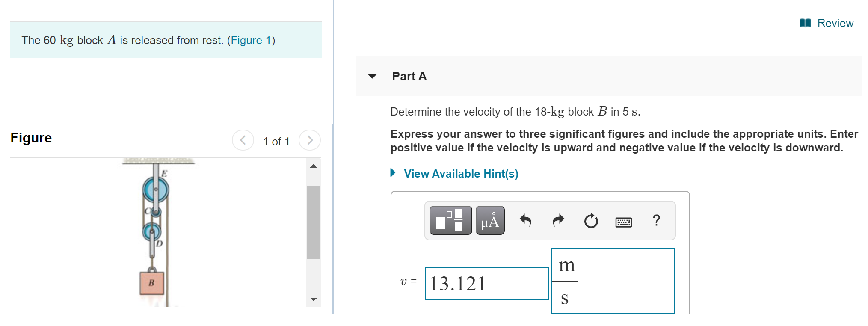Collapse the Part A section

pyautogui.click(x=373, y=76)
